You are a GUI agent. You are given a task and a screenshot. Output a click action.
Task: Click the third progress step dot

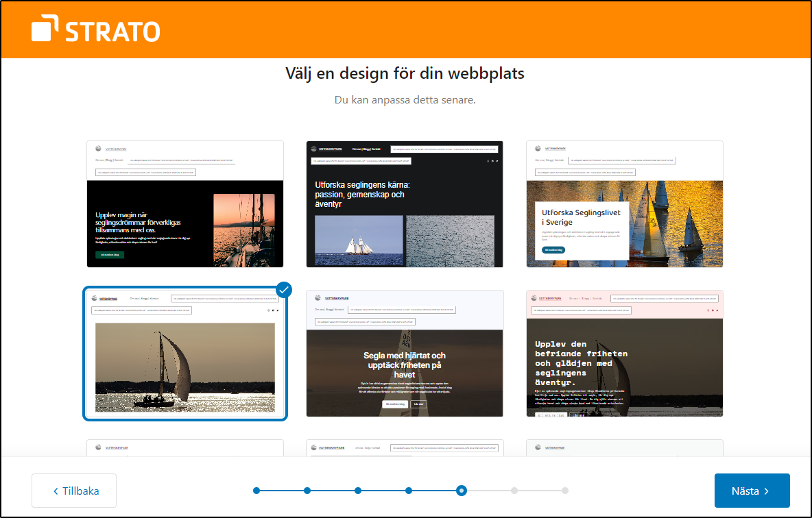[x=358, y=491]
